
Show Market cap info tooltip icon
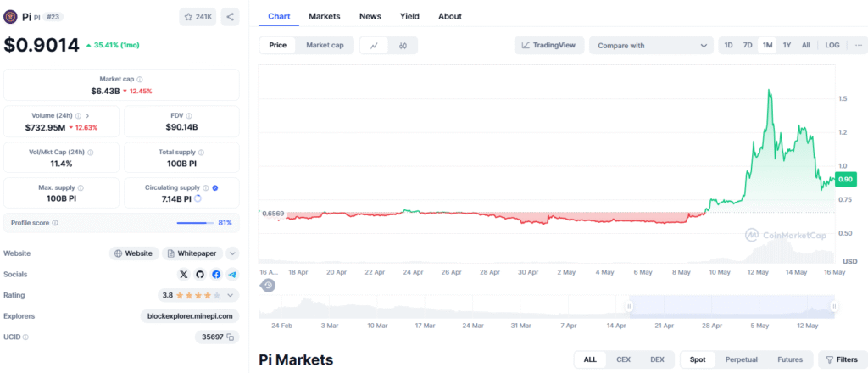[x=140, y=80]
